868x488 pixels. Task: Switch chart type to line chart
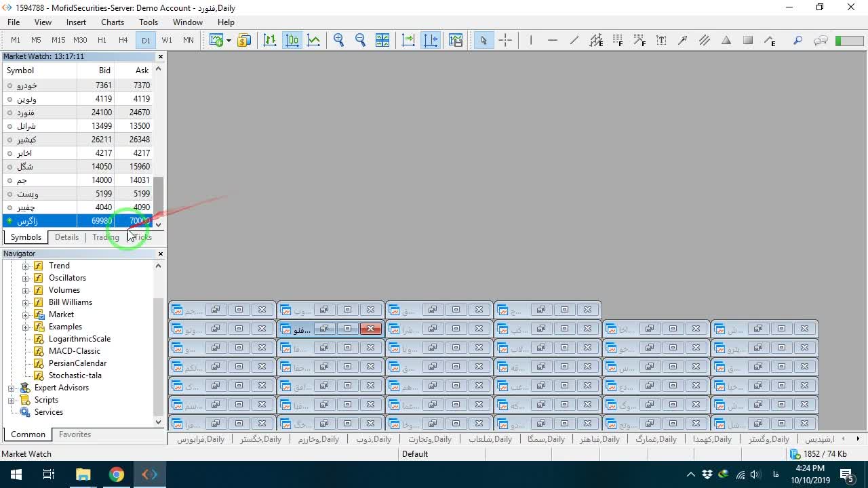click(x=314, y=40)
